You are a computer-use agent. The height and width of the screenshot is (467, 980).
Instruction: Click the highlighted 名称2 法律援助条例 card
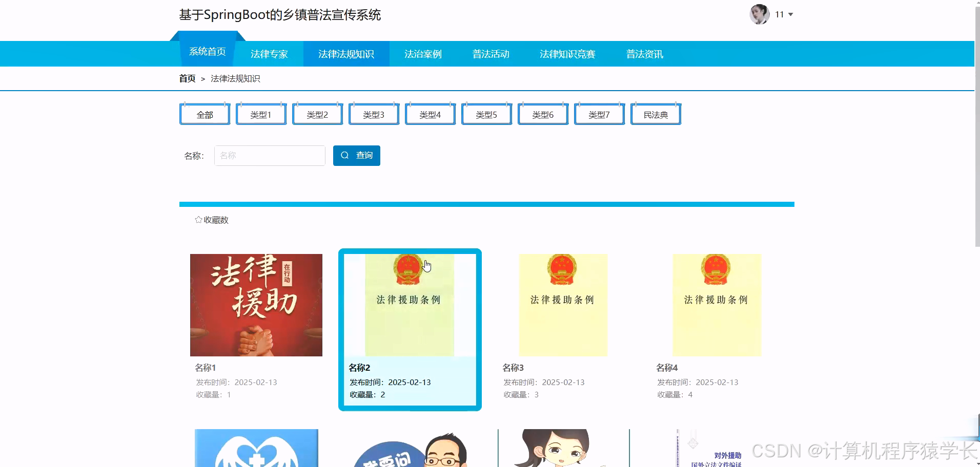(410, 329)
